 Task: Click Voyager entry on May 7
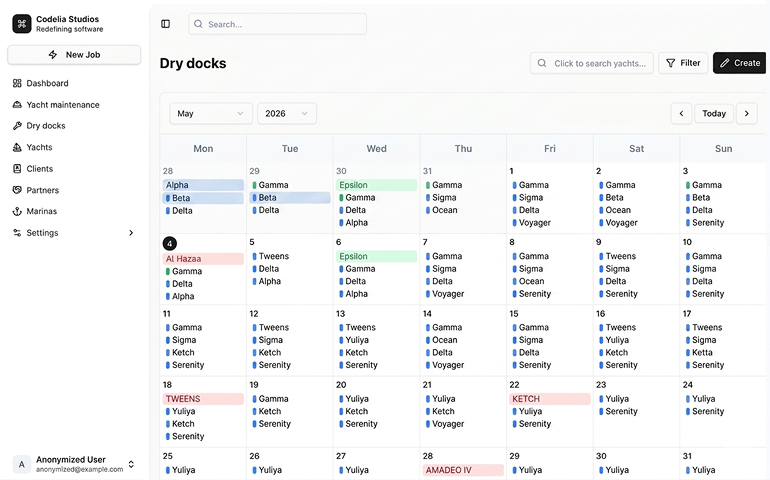coord(445,294)
